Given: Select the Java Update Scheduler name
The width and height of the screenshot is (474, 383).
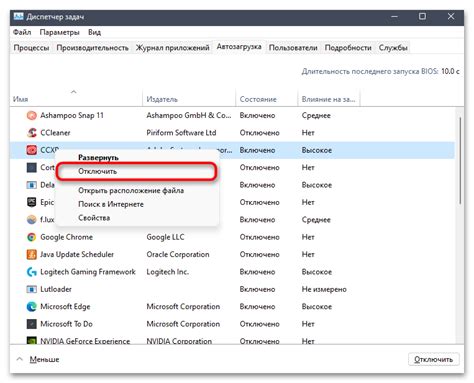Looking at the screenshot, I should tap(77, 254).
